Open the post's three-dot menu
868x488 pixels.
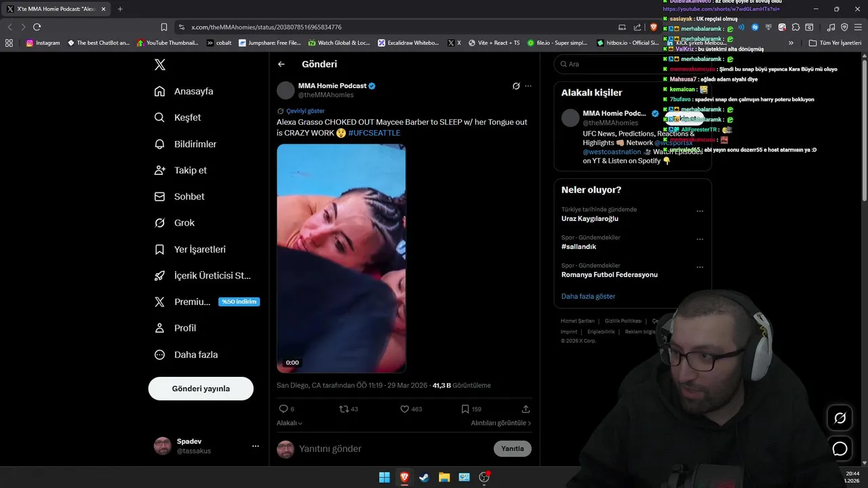[x=528, y=86]
